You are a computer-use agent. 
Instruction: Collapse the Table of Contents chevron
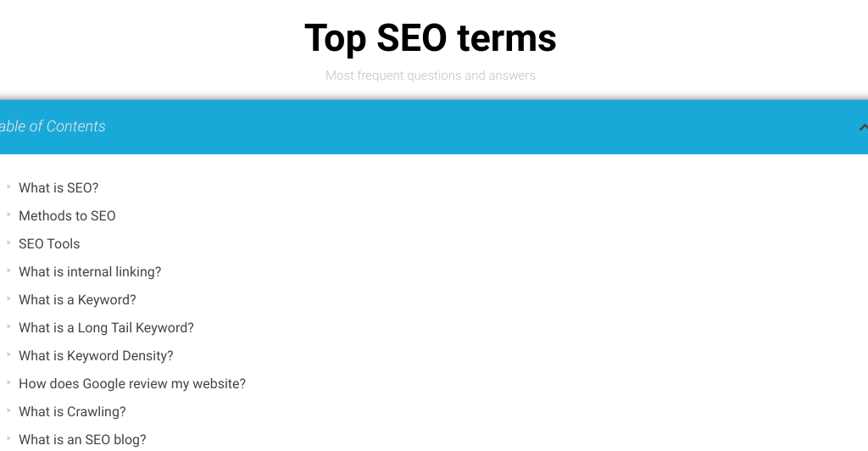pos(863,127)
